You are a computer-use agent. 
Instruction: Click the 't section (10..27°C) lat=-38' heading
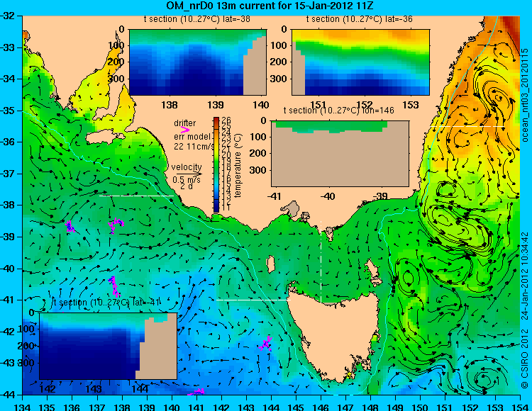(196, 19)
